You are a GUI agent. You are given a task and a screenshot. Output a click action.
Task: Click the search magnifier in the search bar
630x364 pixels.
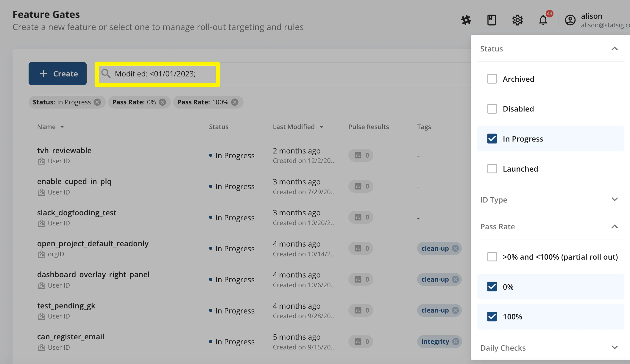coord(106,73)
